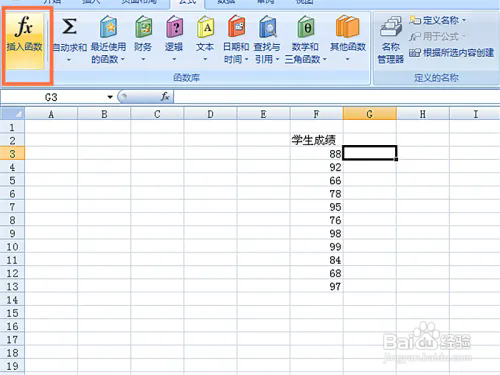Open Recently Used functions (最近使用的函数)
This screenshot has width=500, height=375.
[108, 39]
